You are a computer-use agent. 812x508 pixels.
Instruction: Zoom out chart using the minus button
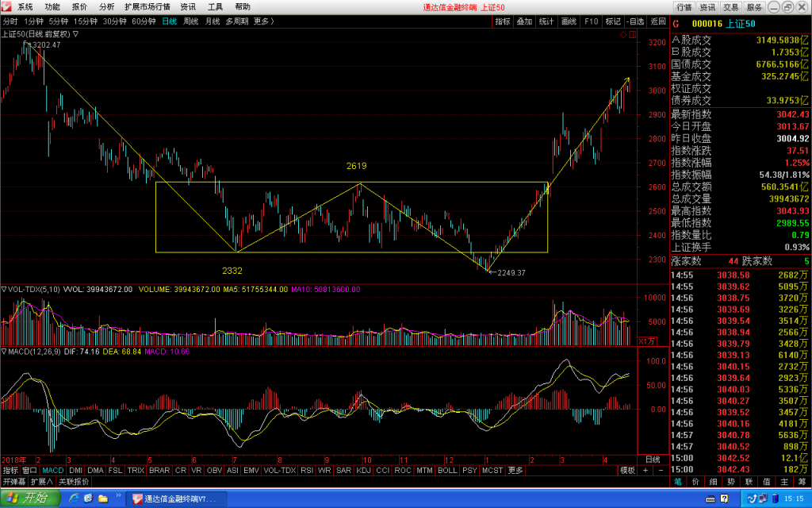[661, 470]
